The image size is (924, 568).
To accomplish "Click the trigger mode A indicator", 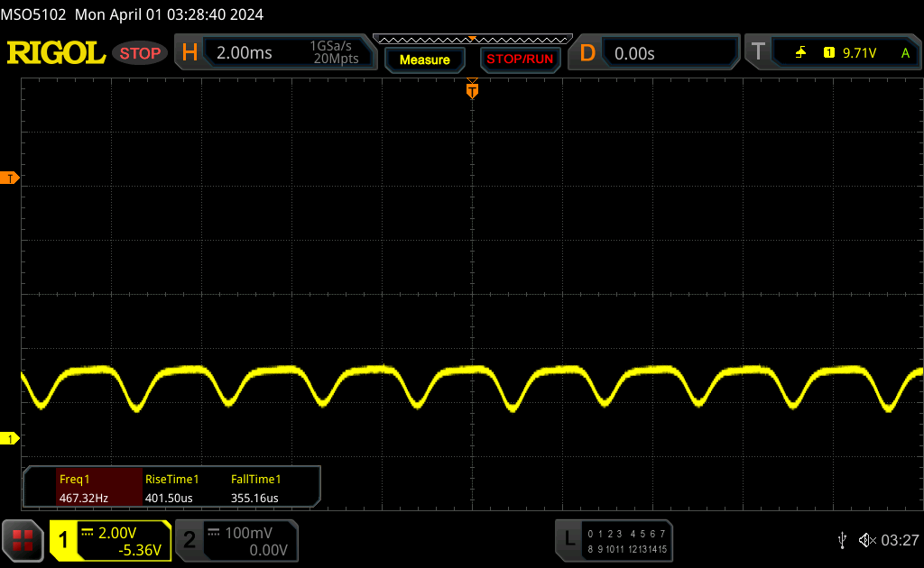I will 905,53.
